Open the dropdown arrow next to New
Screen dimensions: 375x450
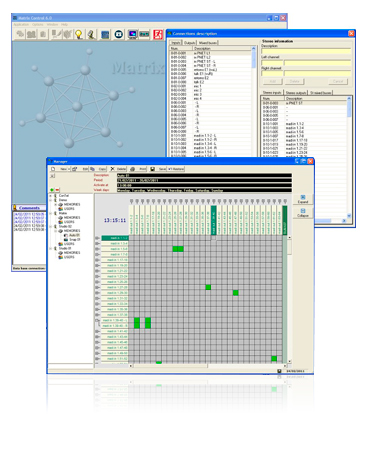click(69, 169)
